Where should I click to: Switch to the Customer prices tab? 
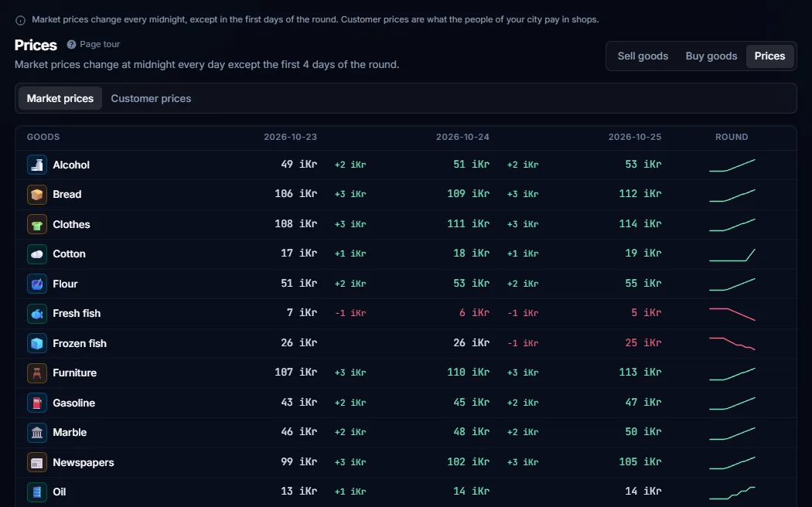click(x=151, y=98)
